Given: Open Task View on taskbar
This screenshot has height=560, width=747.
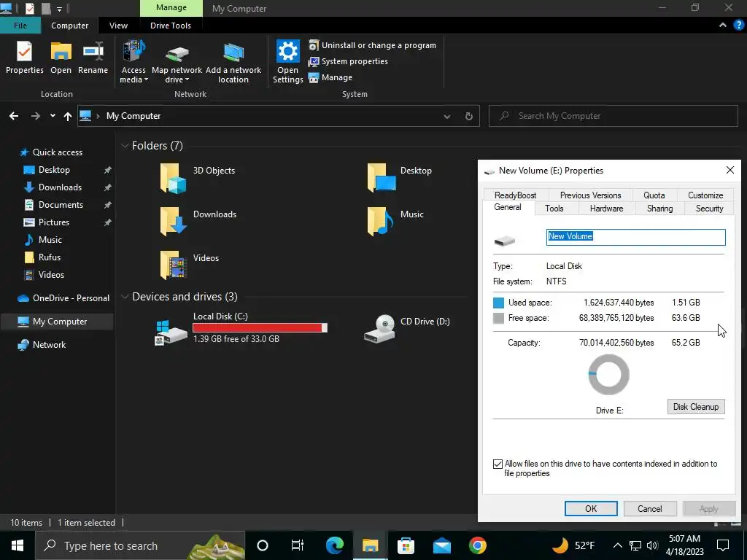Looking at the screenshot, I should [x=298, y=545].
